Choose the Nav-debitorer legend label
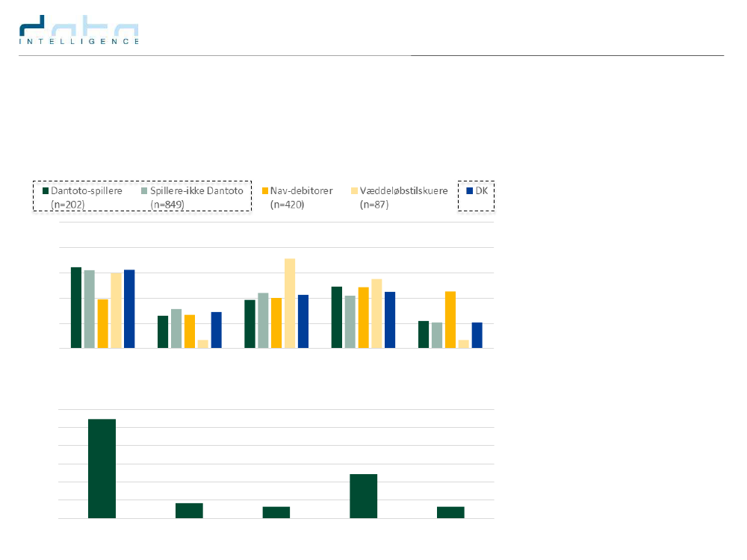This screenshot has width=747, height=560. (302, 191)
